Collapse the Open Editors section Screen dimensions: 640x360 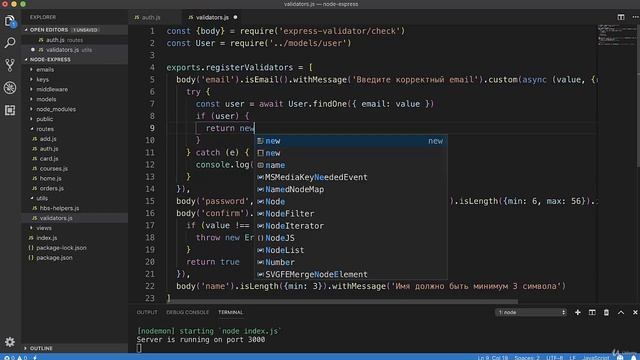pos(75,30)
